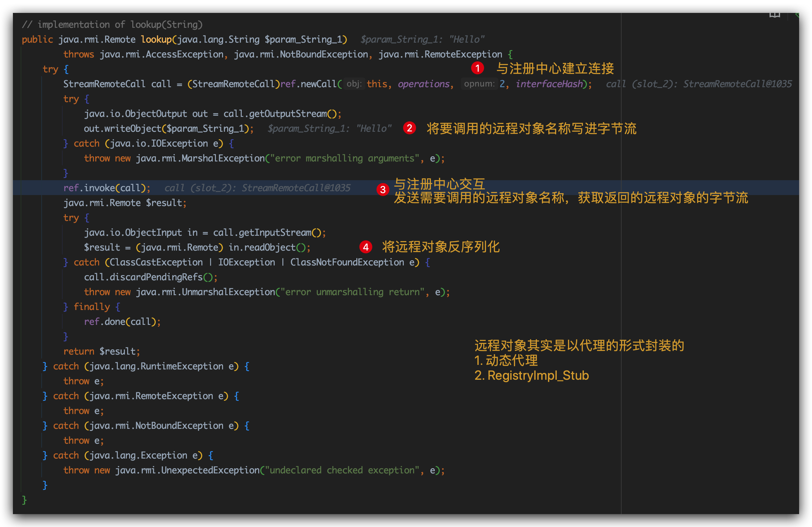This screenshot has width=812, height=527.
Task: Click the "obj:" parameter inlay hint
Action: point(354,84)
